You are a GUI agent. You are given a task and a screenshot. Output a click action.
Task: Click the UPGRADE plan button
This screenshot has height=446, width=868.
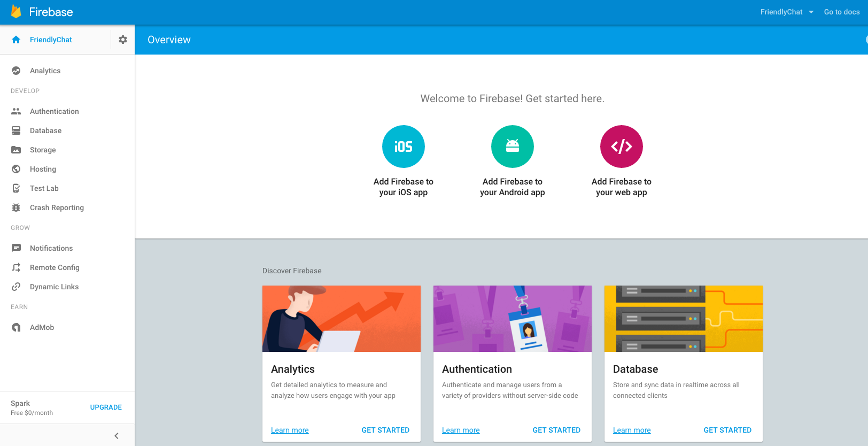[106, 407]
